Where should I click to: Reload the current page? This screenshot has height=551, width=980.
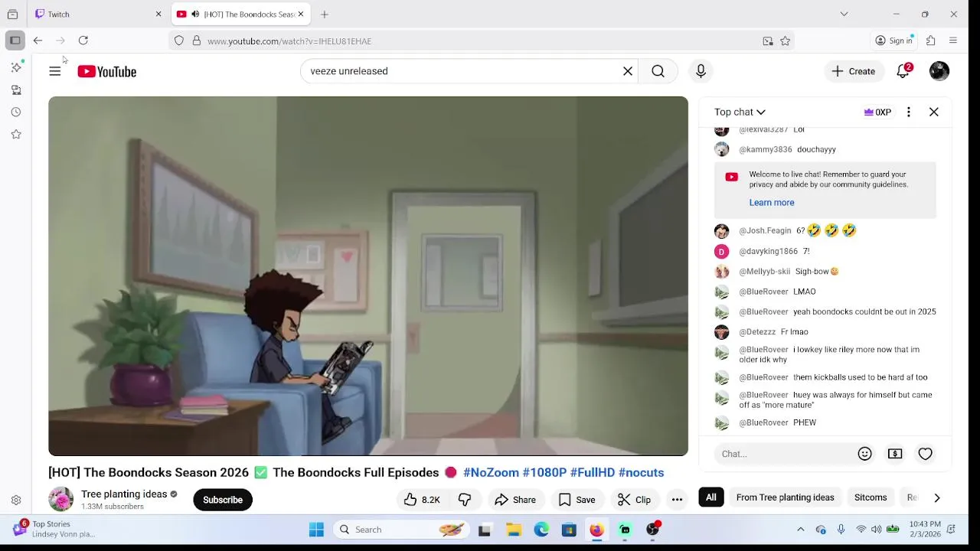click(83, 41)
